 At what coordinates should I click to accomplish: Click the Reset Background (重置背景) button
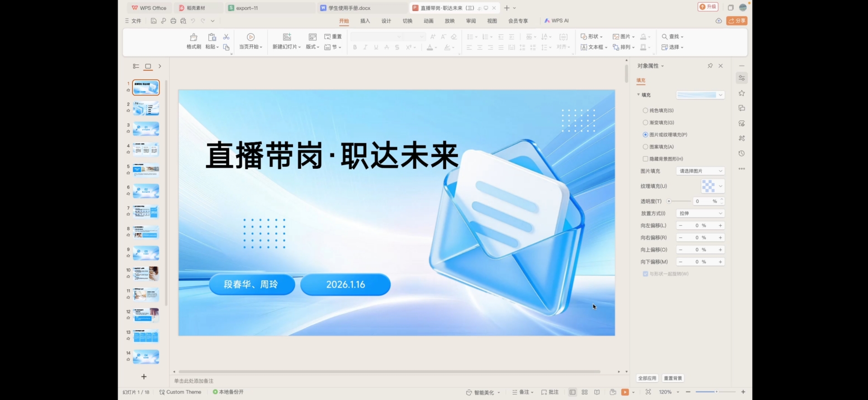[673, 378]
